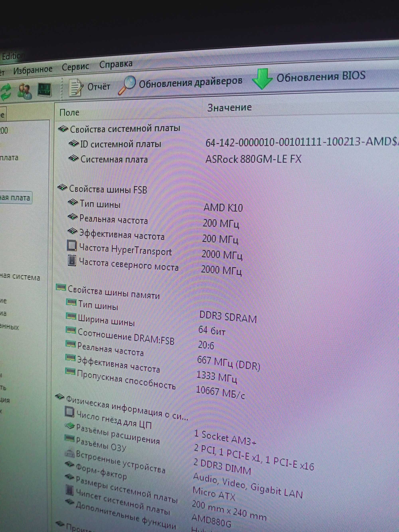The height and width of the screenshot is (532, 399).
Task: Click the memory icon beside Ширина шины
Action: point(71,316)
